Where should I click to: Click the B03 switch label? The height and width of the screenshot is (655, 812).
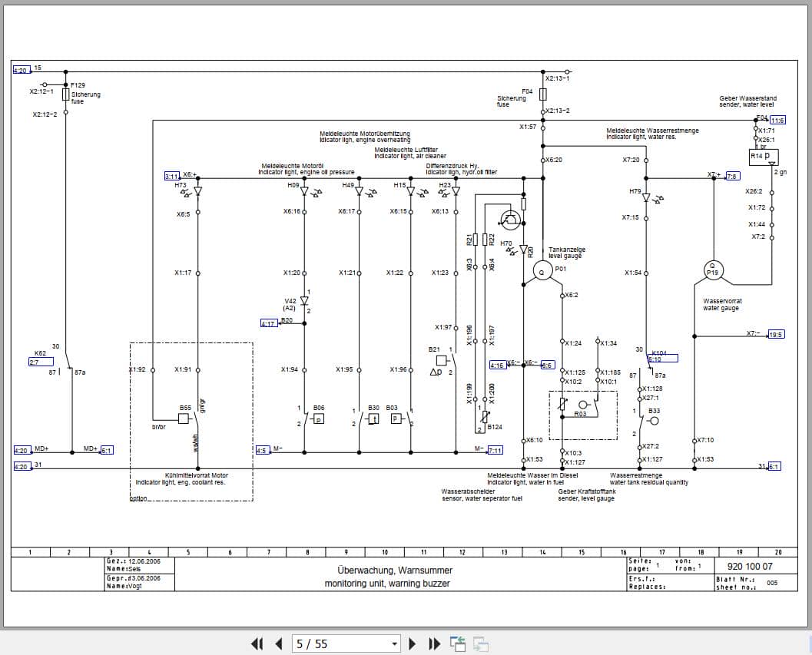392,408
